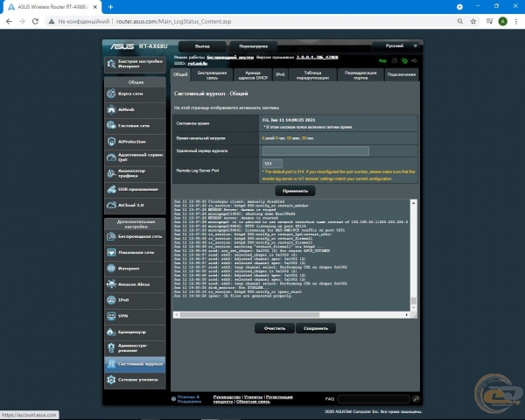Image resolution: width=525 pixels, height=420 pixels.
Task: Click the Apply button
Action: point(295,191)
